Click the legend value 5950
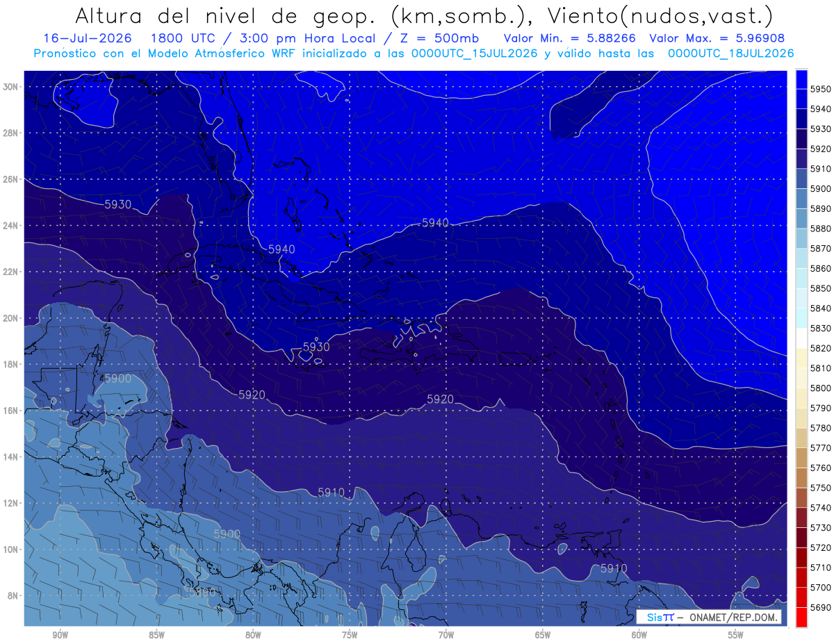This screenshot has height=644, width=834. [x=820, y=89]
